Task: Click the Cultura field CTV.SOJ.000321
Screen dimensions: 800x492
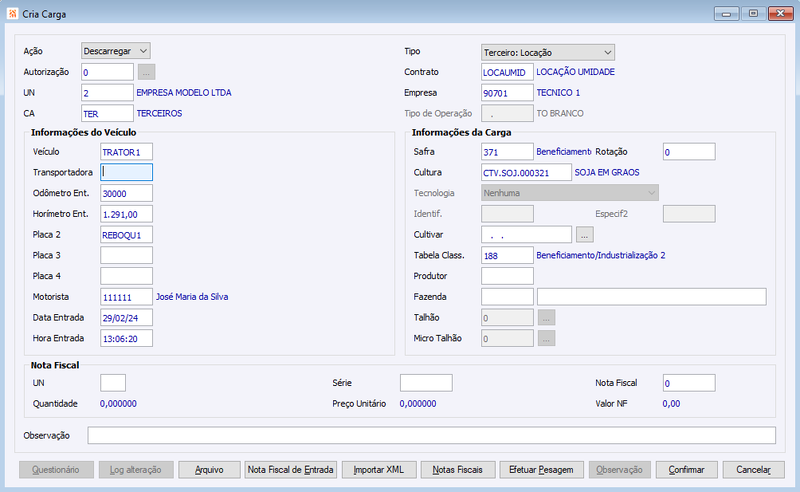Action: point(526,172)
